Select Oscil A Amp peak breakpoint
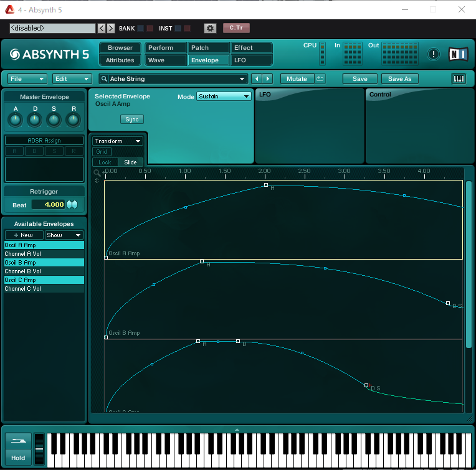The image size is (476, 470). pyautogui.click(x=266, y=185)
